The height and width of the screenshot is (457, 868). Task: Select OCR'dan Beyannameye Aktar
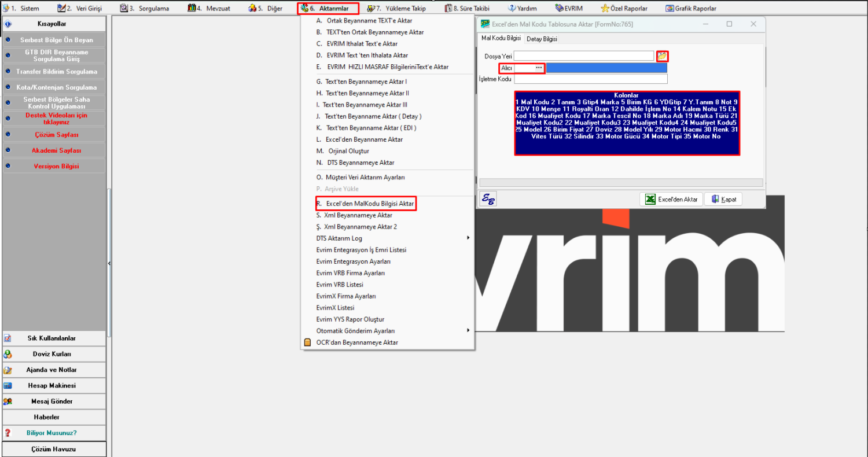point(388,342)
